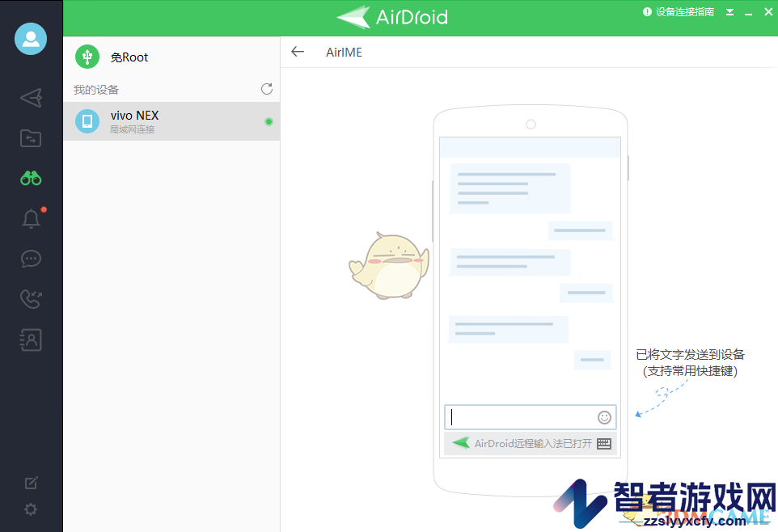Click the 我的设备 section heading
This screenshot has width=778, height=532.
tap(96, 90)
